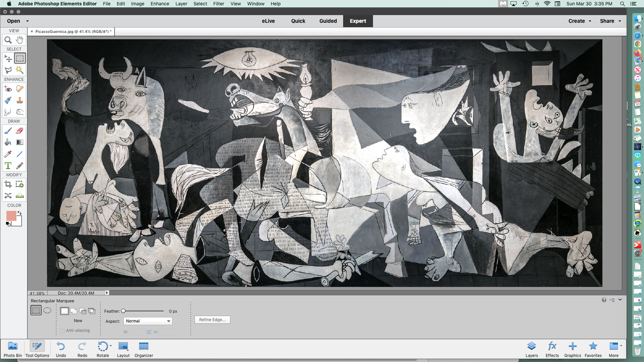Switch to Elliptical Marquee shape
644x362 pixels.
(x=47, y=311)
